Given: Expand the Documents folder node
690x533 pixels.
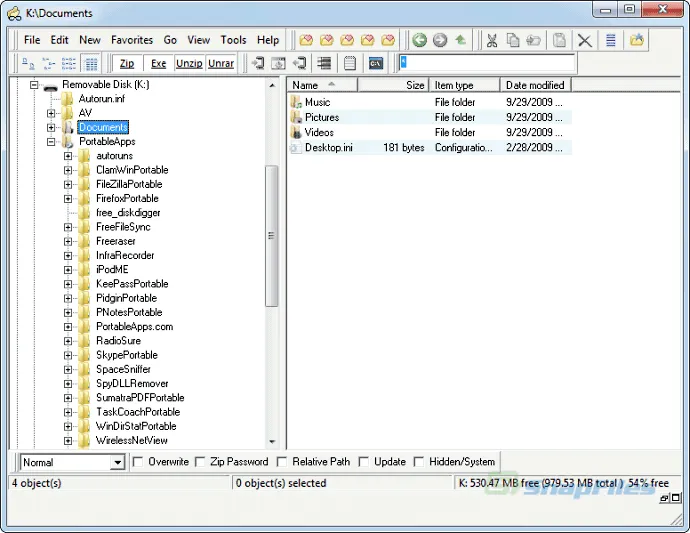Looking at the screenshot, I should 51,128.
